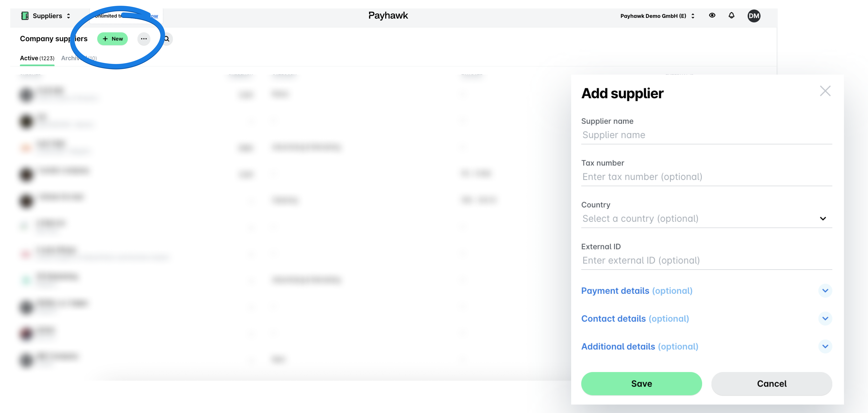868x413 pixels.
Task: Click the DM profile avatar
Action: point(754,16)
